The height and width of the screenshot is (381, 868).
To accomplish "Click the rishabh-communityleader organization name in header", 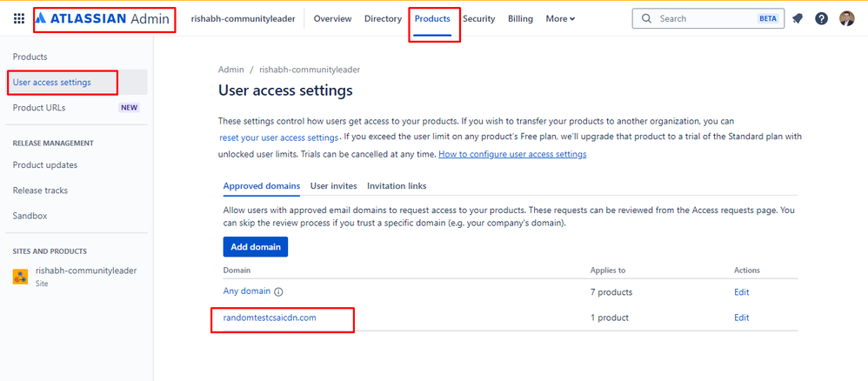I will (x=243, y=19).
